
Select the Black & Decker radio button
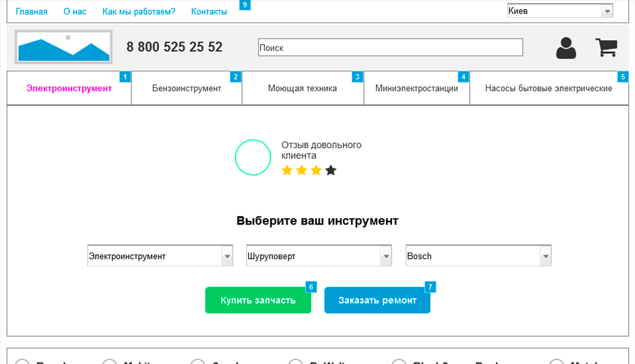point(399,362)
